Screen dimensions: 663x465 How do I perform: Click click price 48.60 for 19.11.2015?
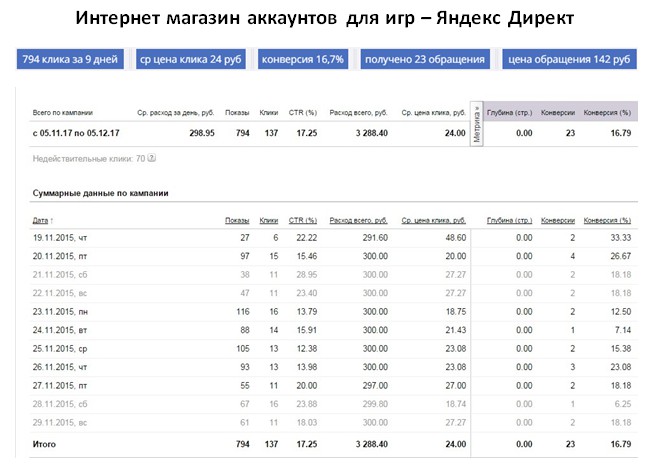pyautogui.click(x=455, y=238)
